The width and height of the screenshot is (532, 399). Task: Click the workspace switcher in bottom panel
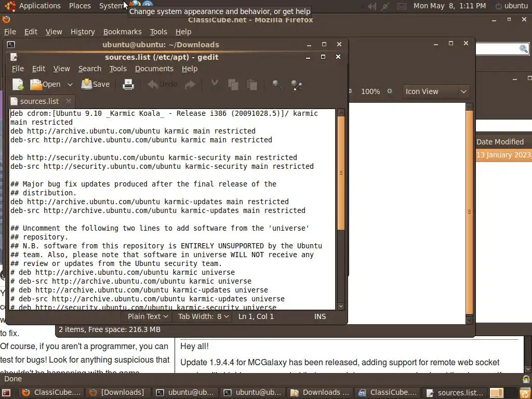point(496,393)
